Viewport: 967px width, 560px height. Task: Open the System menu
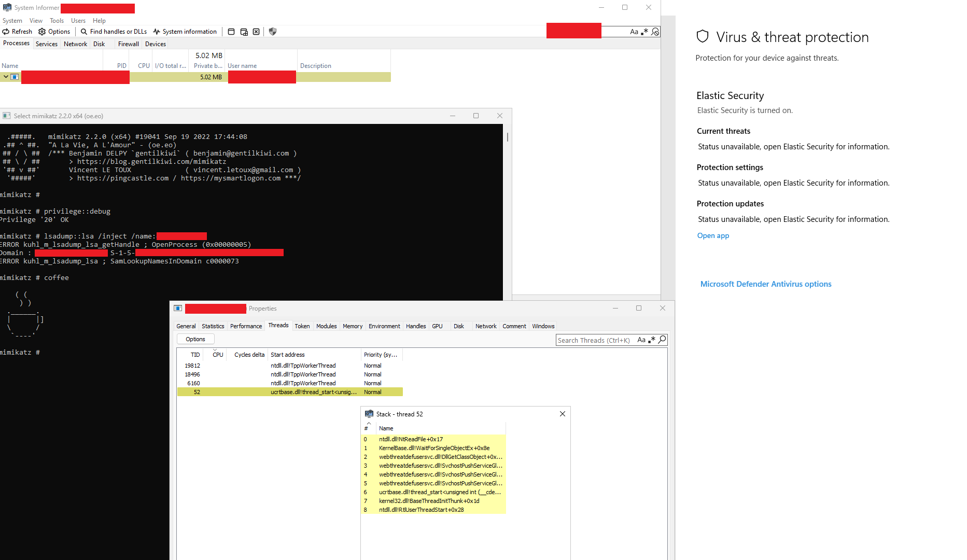(12, 21)
